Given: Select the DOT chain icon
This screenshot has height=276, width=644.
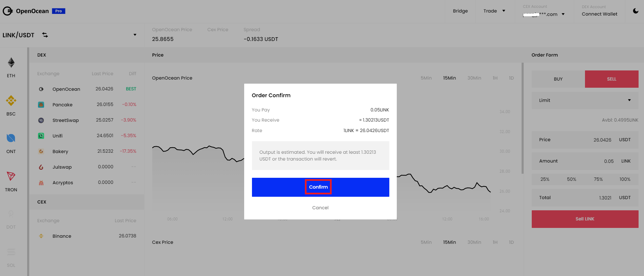Looking at the screenshot, I should (x=11, y=214).
